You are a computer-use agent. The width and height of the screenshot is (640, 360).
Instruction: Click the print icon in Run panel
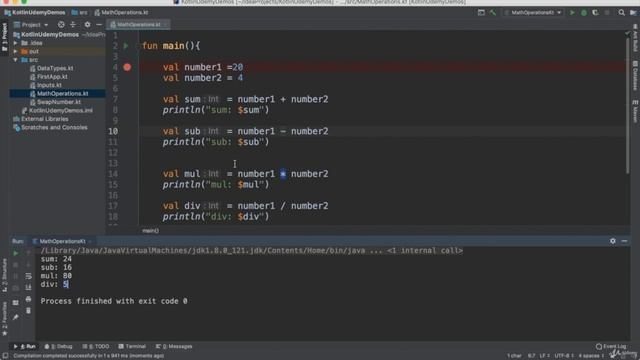(28, 299)
